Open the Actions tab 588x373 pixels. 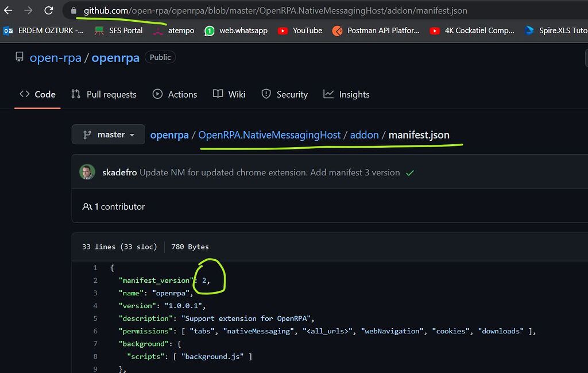175,94
